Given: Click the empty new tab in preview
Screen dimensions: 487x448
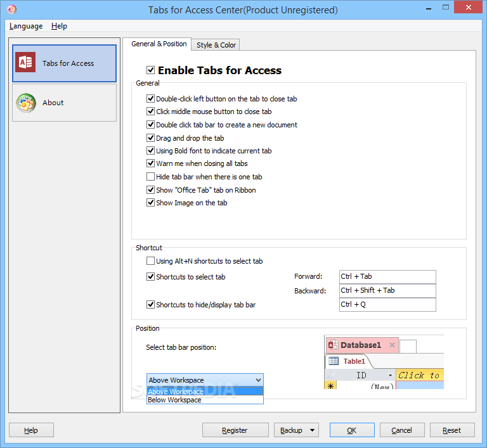Looking at the screenshot, I should tap(408, 346).
